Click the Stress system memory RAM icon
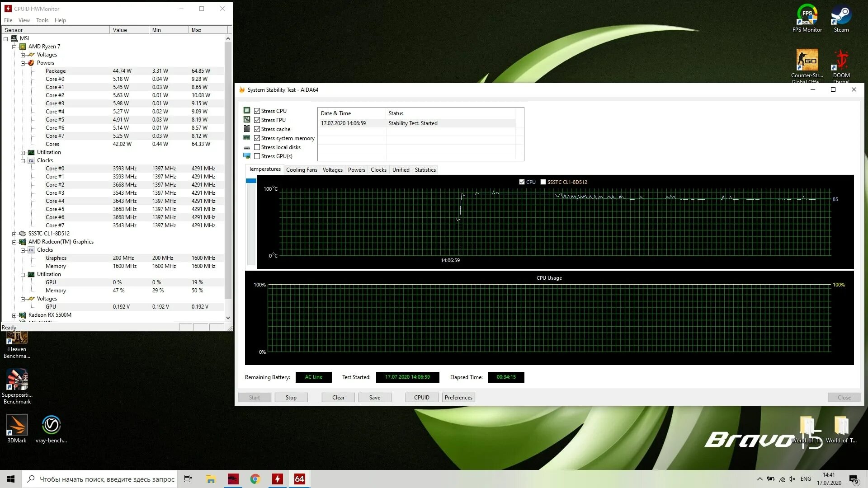 click(x=247, y=138)
